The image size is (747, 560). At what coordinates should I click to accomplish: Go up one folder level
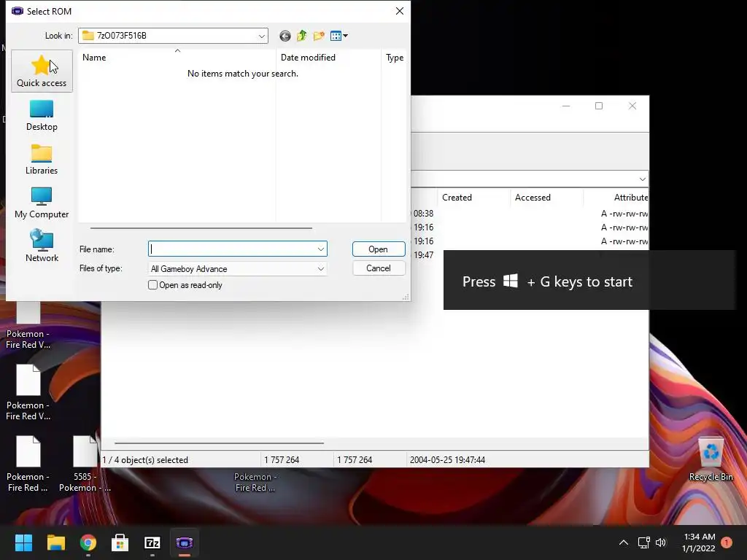click(x=301, y=36)
